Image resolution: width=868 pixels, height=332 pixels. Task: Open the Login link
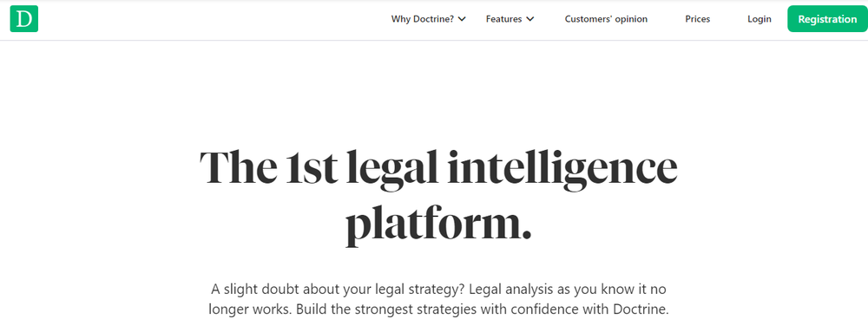(759, 19)
